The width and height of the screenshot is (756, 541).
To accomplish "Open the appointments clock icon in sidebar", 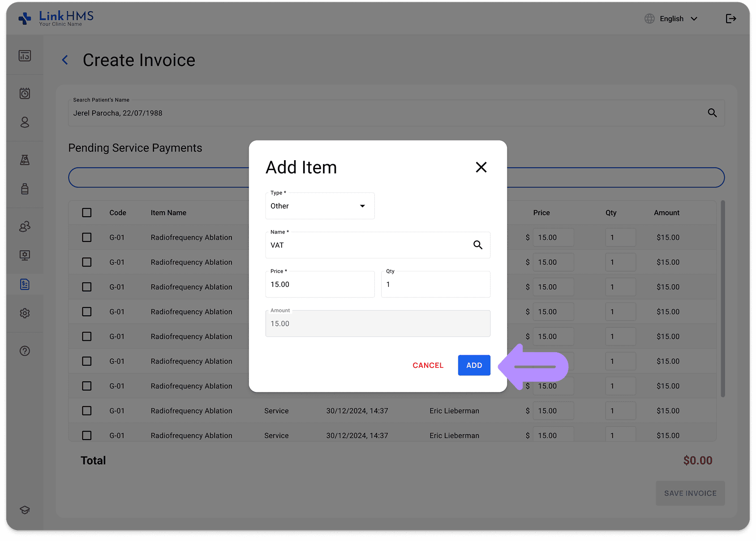I will click(25, 94).
